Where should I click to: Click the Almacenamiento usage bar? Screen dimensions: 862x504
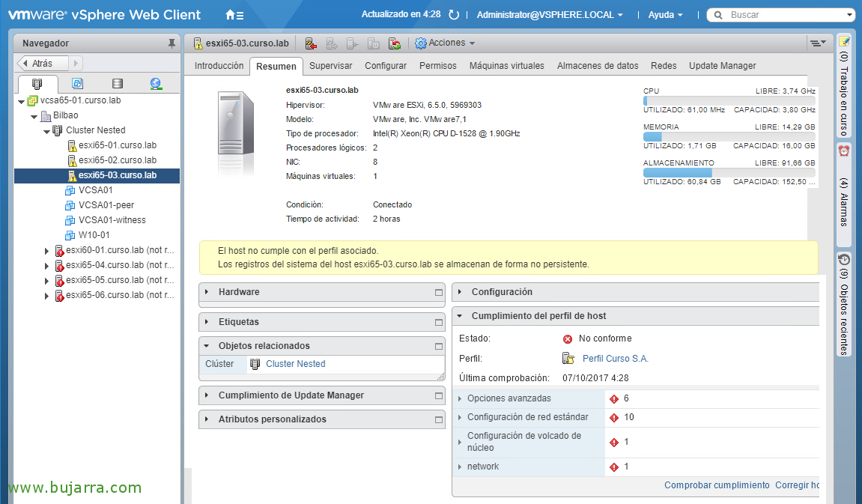coord(729,172)
